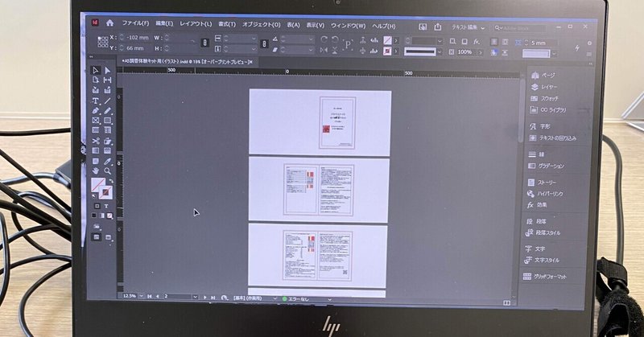Image resolution: width=644 pixels, height=337 pixels.
Task: Select the Zoom magnifier tool
Action: tap(108, 171)
